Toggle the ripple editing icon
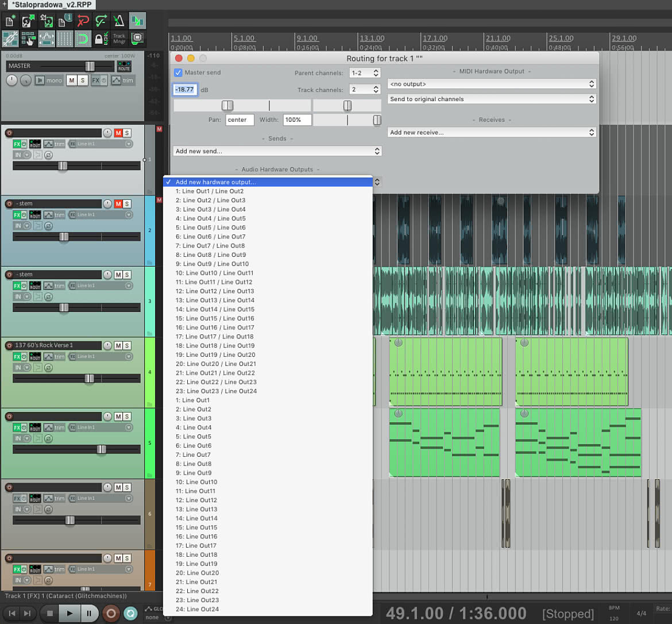 tap(28, 39)
